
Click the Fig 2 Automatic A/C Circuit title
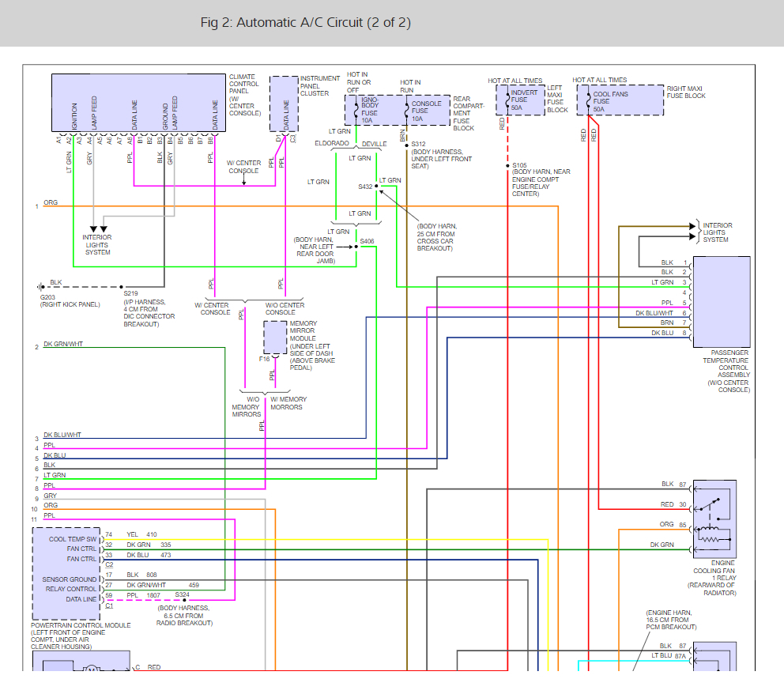(x=306, y=22)
